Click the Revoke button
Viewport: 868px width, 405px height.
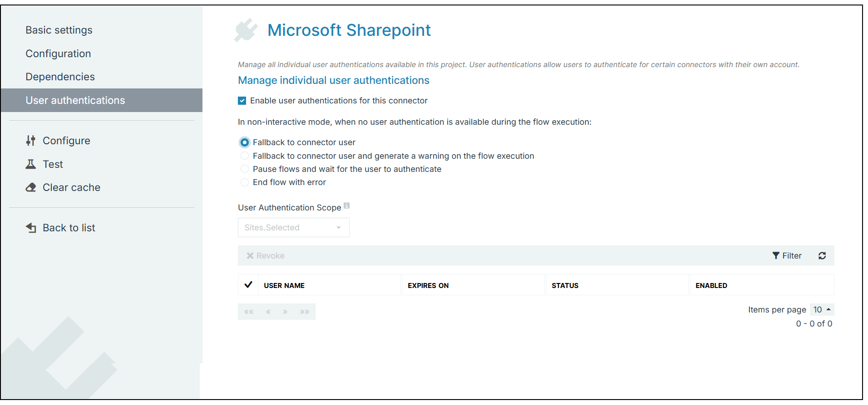click(266, 256)
